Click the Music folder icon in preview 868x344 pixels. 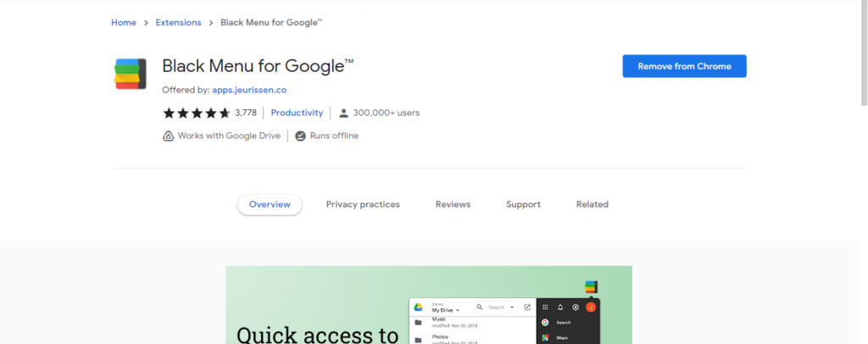click(x=419, y=322)
